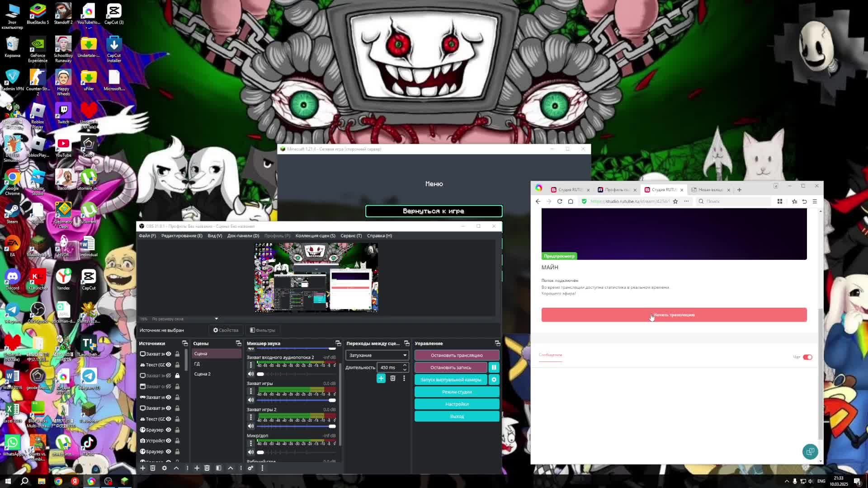Open OBS Studio desktop shortcut

coord(38,313)
